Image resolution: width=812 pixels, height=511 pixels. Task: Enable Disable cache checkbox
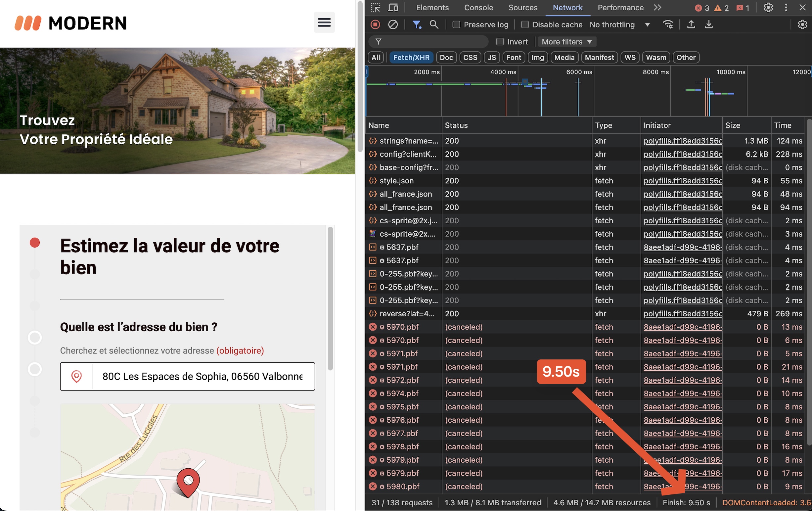[x=525, y=24]
